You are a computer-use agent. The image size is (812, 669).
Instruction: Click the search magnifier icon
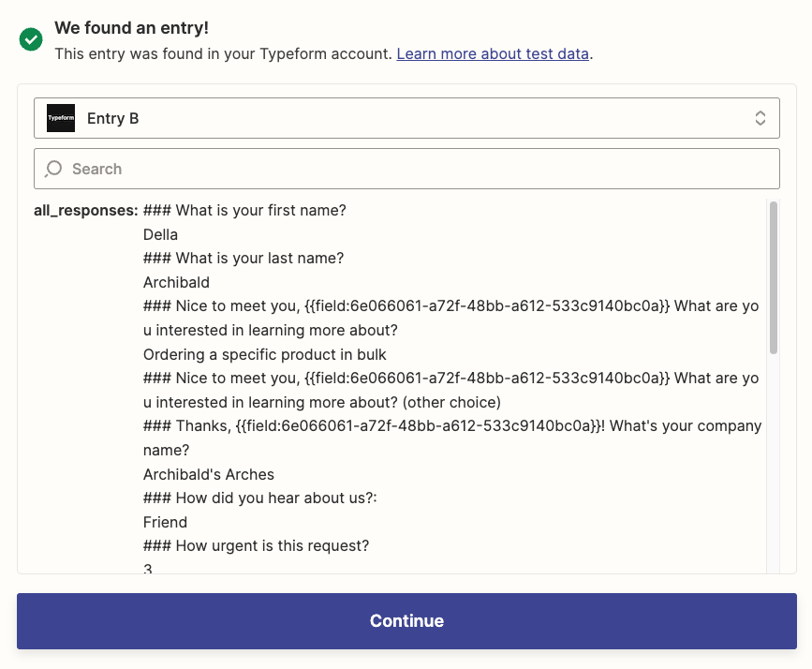coord(54,169)
